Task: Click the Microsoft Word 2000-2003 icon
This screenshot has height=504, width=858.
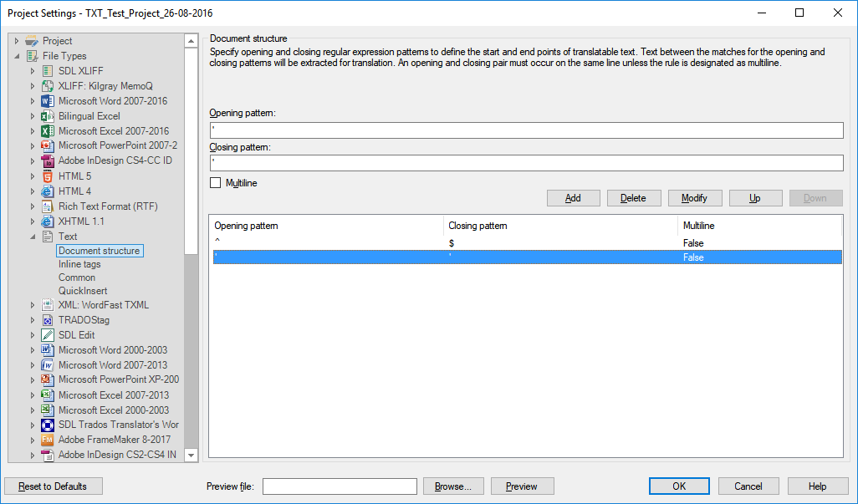Action: click(48, 350)
